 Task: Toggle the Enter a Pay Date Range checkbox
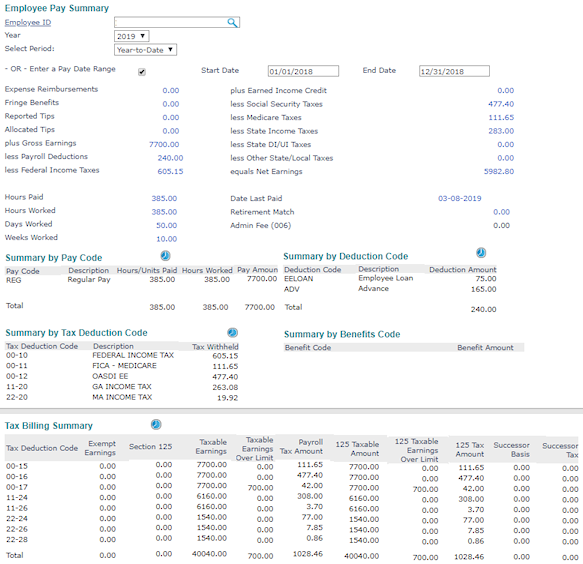tap(142, 72)
